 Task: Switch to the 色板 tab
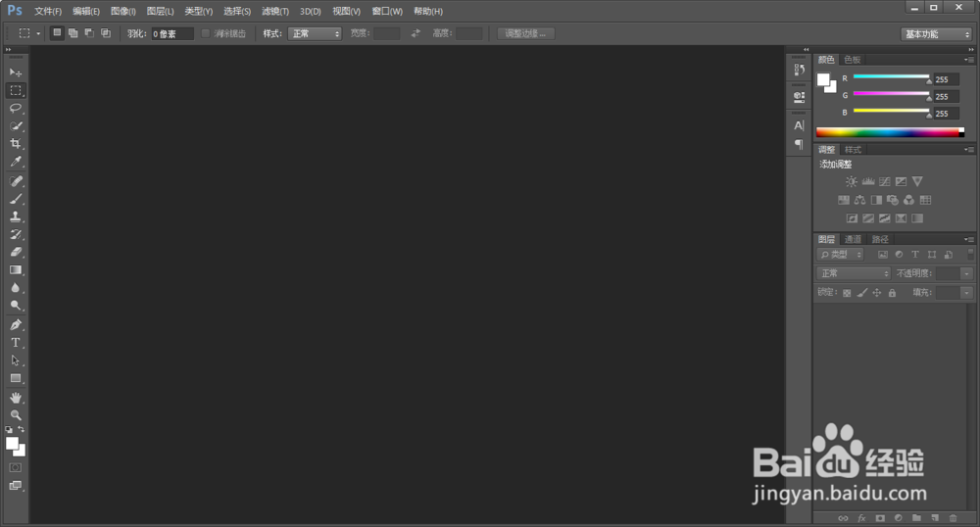853,60
